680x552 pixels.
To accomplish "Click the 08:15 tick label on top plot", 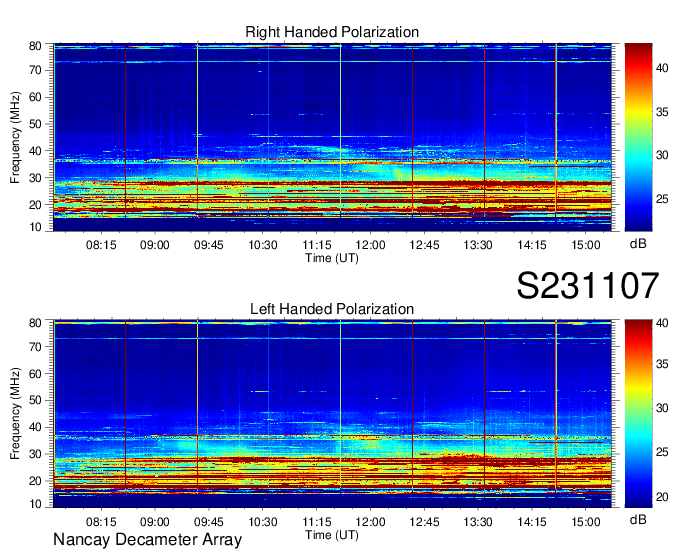I will point(101,245).
